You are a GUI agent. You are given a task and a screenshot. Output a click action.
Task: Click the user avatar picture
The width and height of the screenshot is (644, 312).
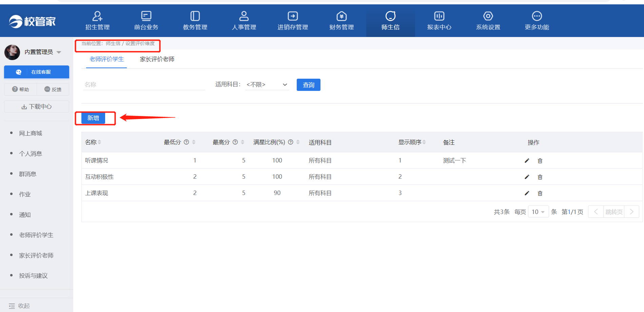coord(12,52)
